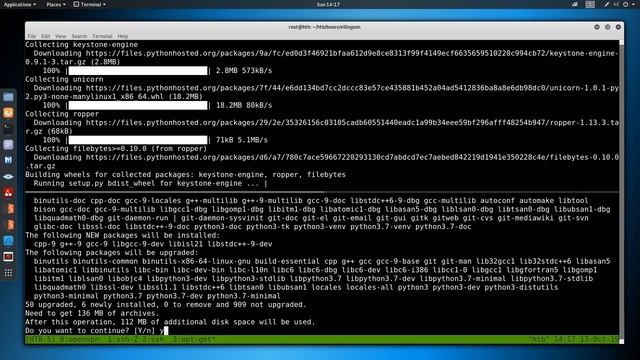The image size is (640, 360).
Task: Open the power system menu icon
Action: tap(626, 4)
